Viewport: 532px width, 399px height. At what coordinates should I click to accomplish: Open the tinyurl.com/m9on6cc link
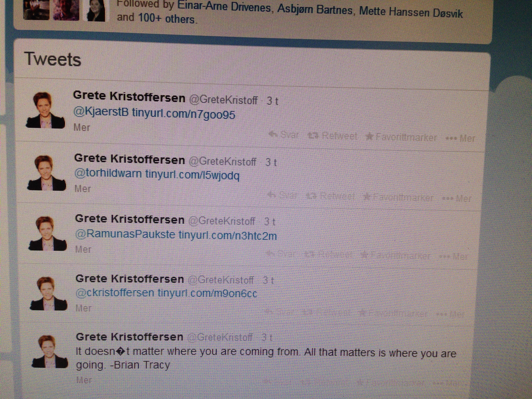point(207,293)
